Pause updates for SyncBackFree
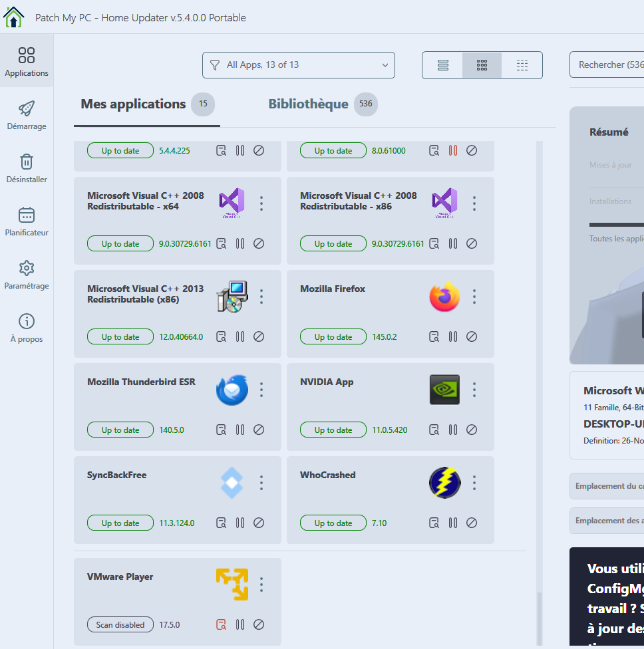This screenshot has width=644, height=649. click(240, 523)
